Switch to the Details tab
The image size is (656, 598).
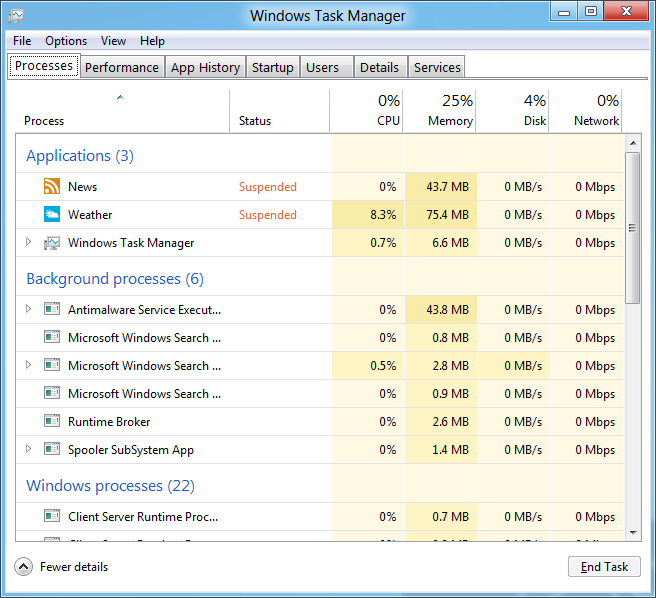[379, 67]
